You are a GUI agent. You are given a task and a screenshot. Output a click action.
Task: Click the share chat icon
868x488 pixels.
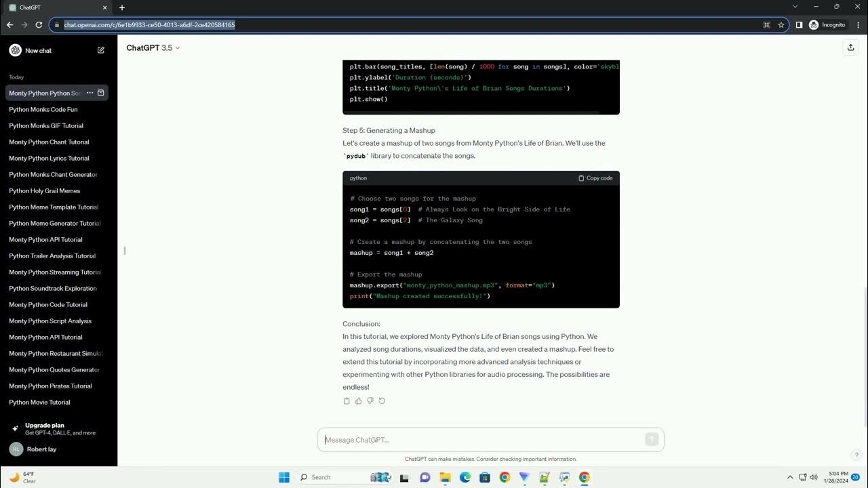point(850,47)
